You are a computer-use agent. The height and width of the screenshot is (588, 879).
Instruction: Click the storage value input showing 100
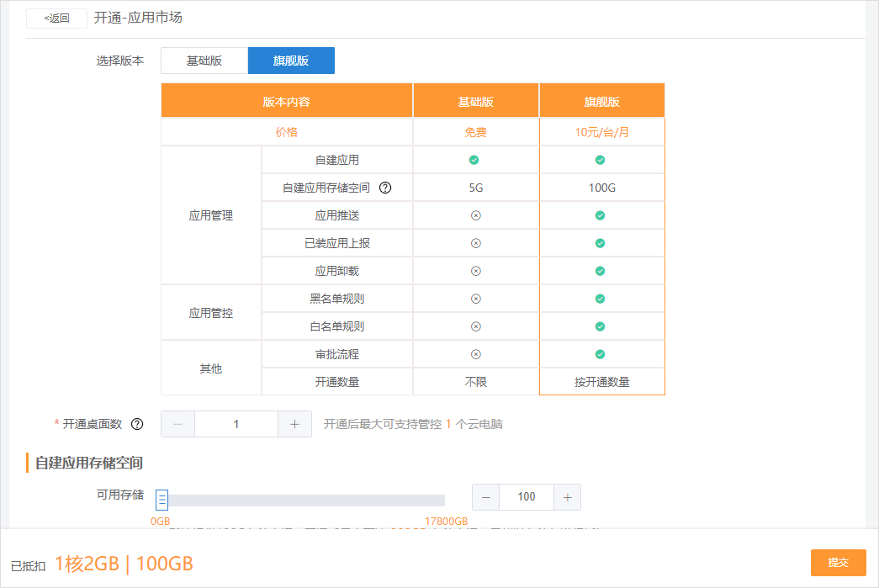[x=526, y=496]
